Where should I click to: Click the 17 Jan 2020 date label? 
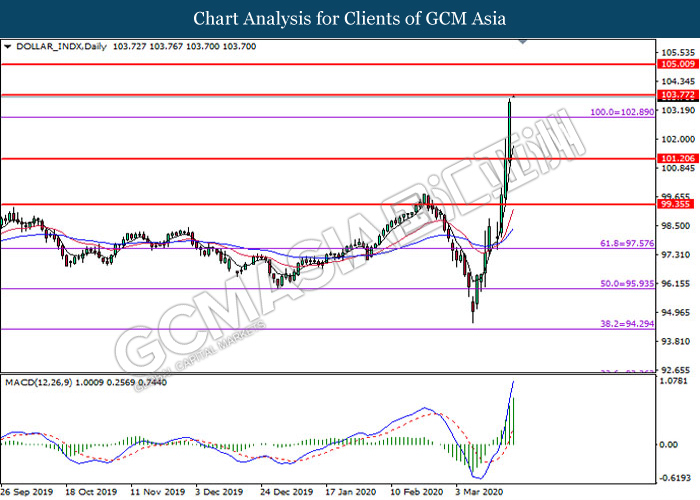point(350,492)
